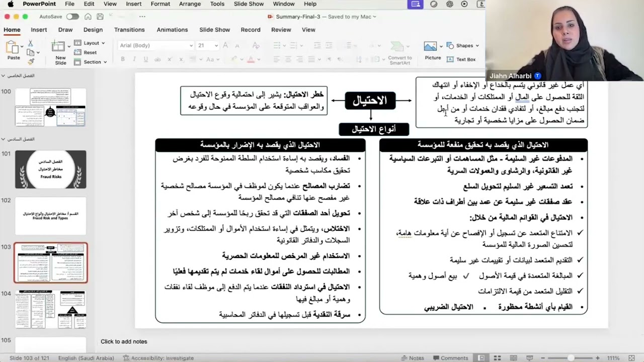Screen dimensions: 644x362
Task: Click Fit slide to window icon
Action: click(632, 358)
